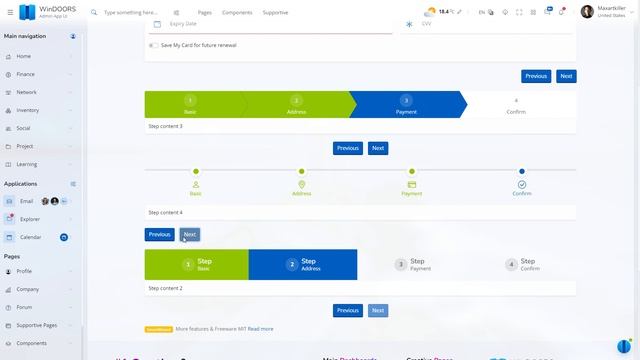Click Next under Step content 4

(x=190, y=235)
